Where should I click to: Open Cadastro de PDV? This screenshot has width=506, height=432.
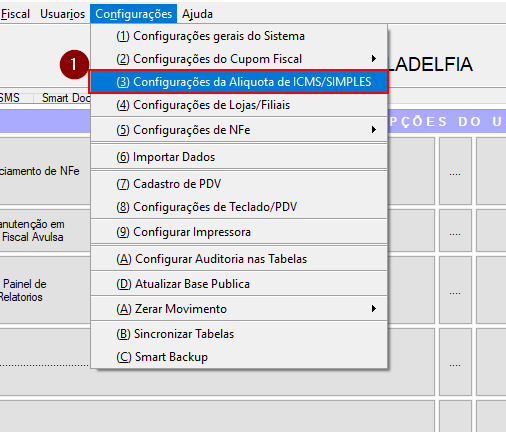click(x=239, y=184)
